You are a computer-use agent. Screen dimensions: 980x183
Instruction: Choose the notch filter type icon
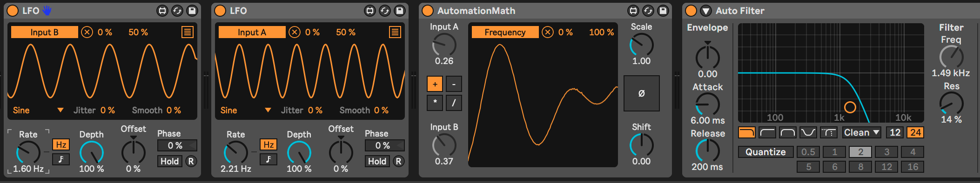click(x=808, y=132)
